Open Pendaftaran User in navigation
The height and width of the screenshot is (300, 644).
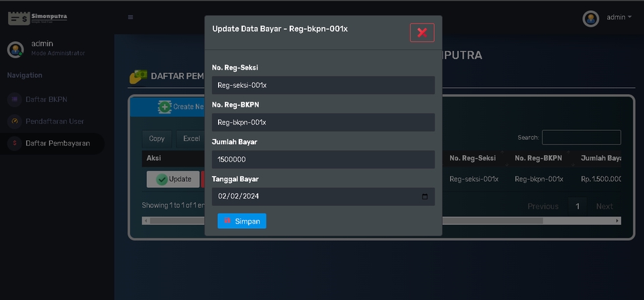point(54,121)
